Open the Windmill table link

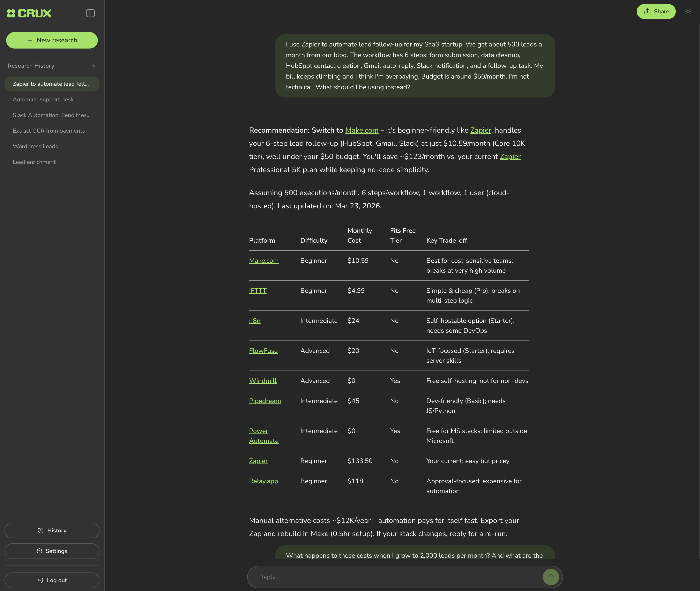pyautogui.click(x=262, y=381)
